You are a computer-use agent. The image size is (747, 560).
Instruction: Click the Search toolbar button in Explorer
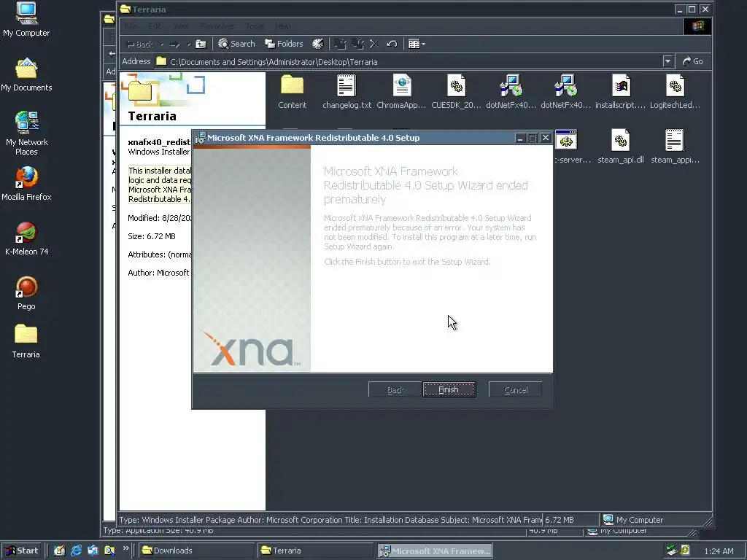click(x=237, y=44)
